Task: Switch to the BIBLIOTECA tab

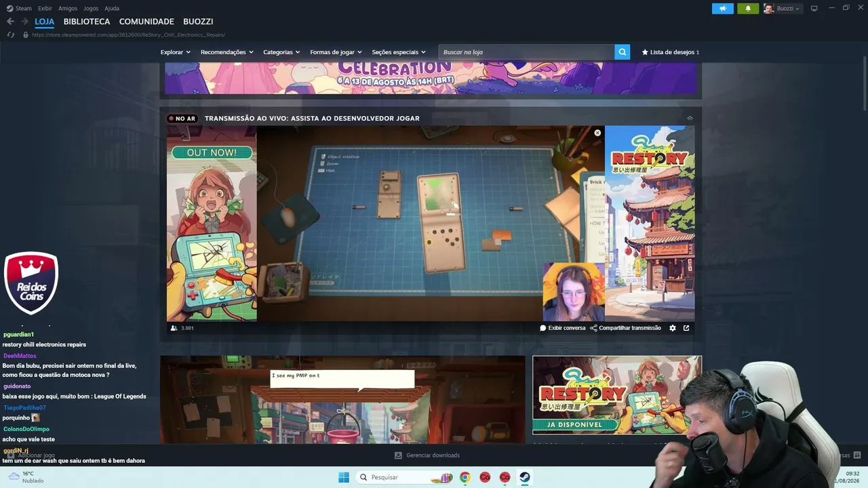Action: pos(87,22)
